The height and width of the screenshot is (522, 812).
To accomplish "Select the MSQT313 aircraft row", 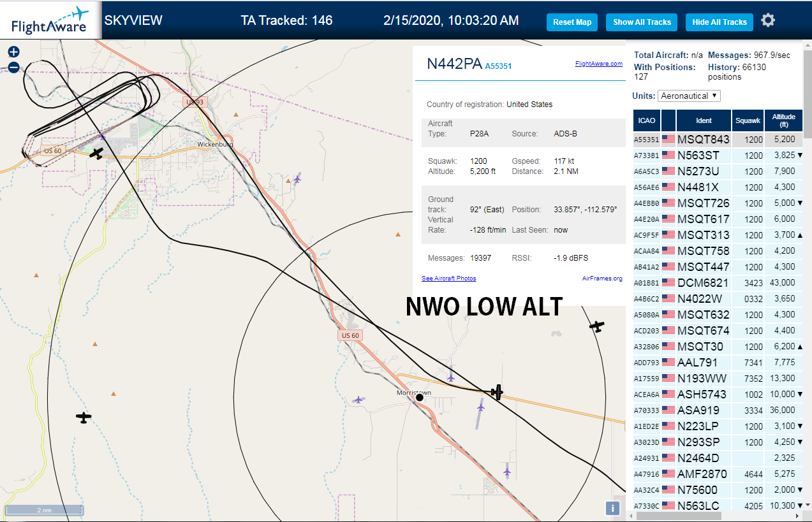I will 718,235.
